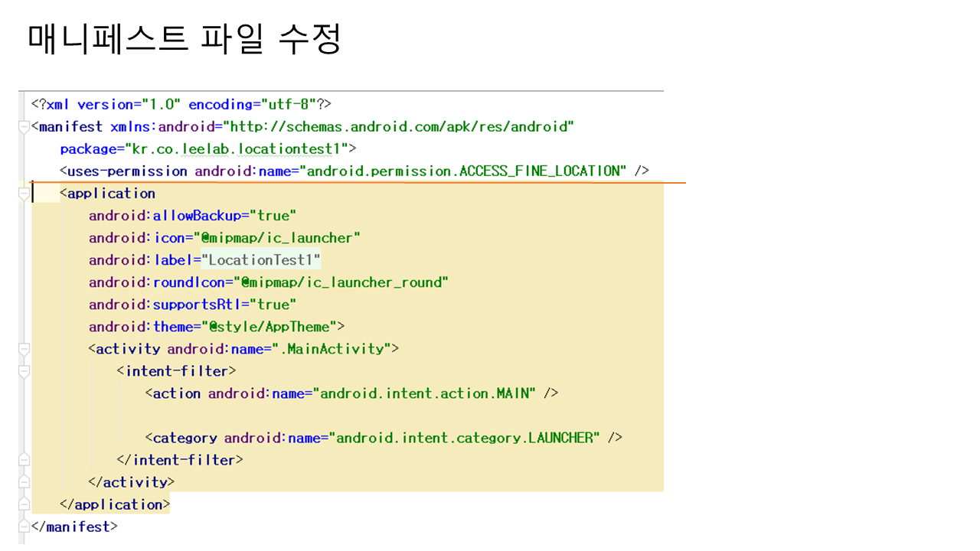Click fold marker beside closing application tag
This screenshot has height=551, width=980.
click(24, 504)
